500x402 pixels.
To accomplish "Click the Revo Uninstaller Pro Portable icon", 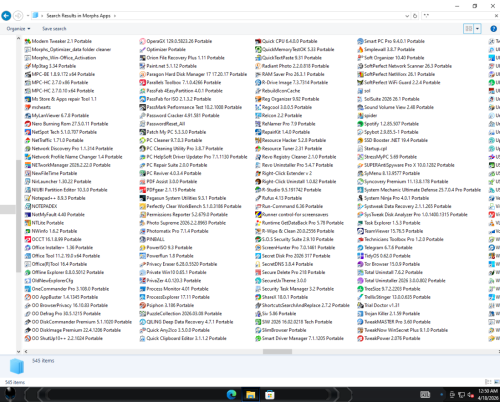I will [x=258, y=165].
